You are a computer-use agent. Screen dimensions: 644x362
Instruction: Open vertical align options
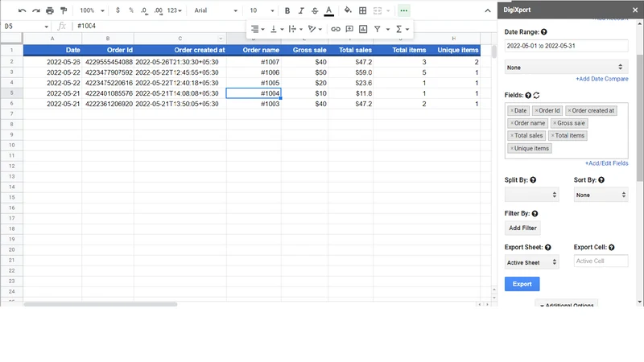point(276,29)
